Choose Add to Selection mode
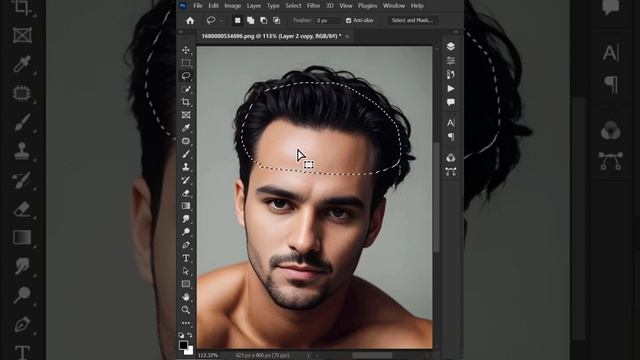The image size is (640, 360). click(250, 20)
